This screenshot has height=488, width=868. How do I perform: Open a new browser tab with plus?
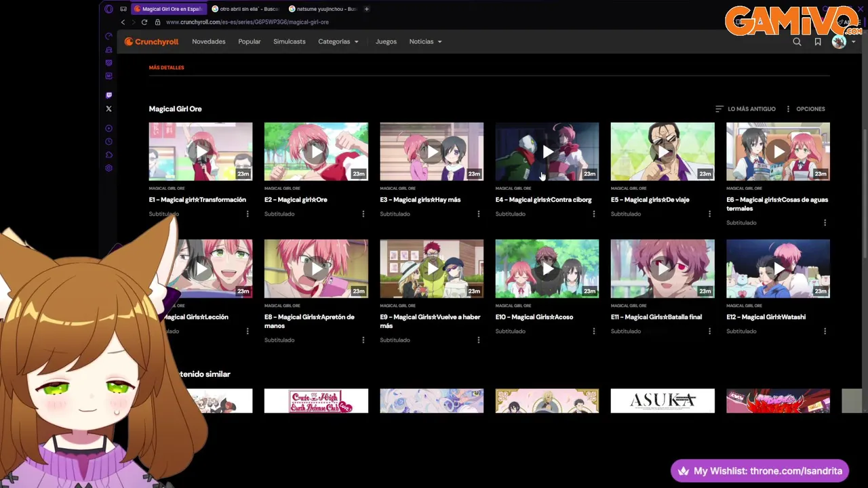coord(366,9)
